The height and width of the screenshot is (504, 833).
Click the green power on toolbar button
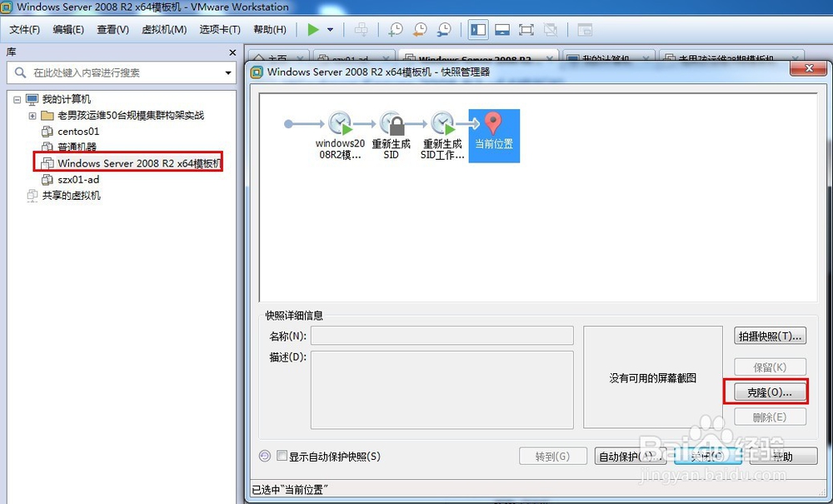313,30
